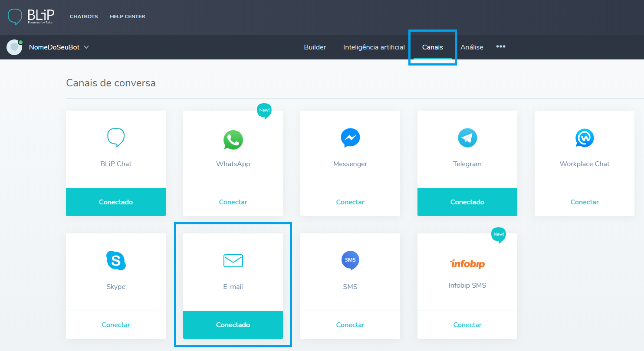Click the Skype label text
Viewport: 644px width, 351px height.
click(x=116, y=287)
